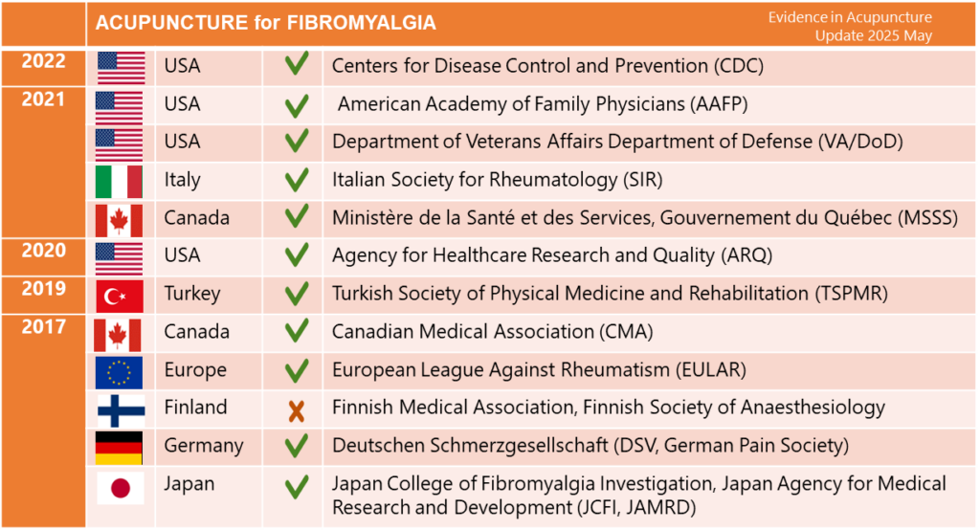Click the Evidence in Acupuncture update text
Viewport: 980px width, 530px height.
coord(850,26)
